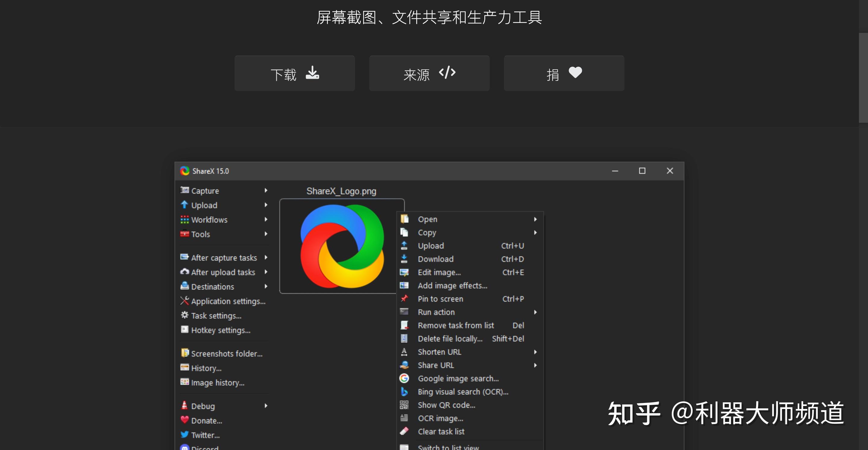Viewport: 868px width, 450px height.
Task: Expand the Capture submenu arrow
Action: (266, 190)
